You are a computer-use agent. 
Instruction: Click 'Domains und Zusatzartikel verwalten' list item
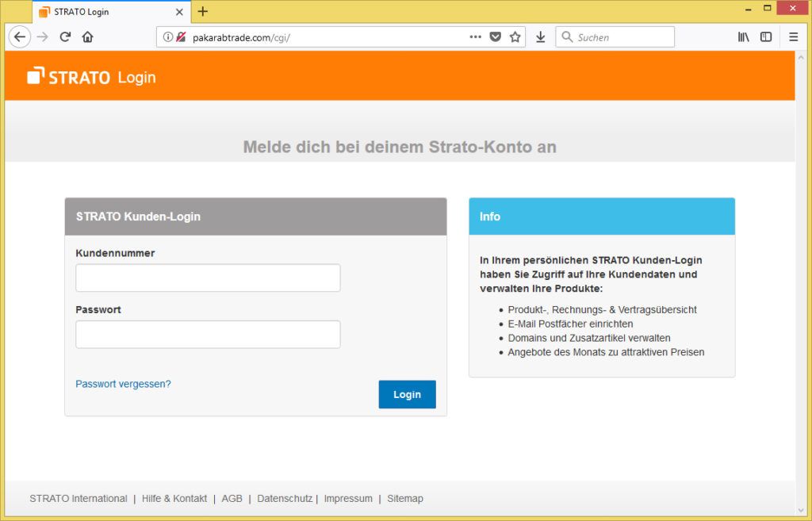click(589, 338)
